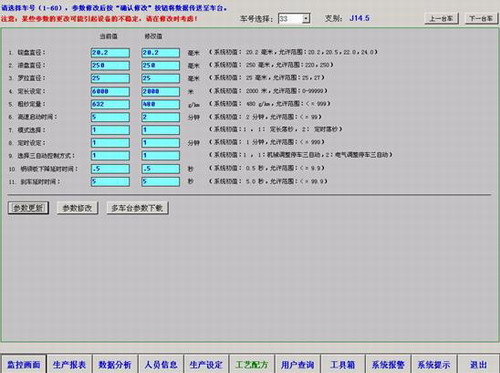Open the 生产报表 tab

coord(69,364)
